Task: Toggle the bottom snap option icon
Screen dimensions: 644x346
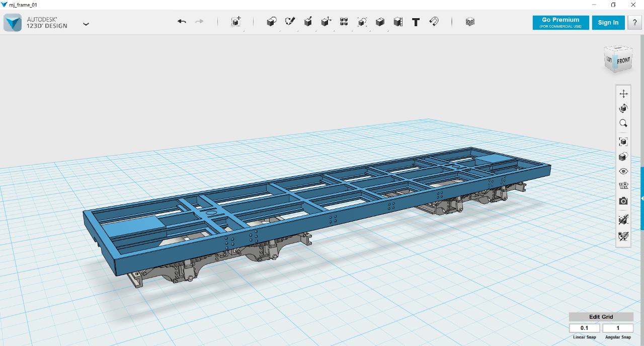Action: click(x=623, y=235)
